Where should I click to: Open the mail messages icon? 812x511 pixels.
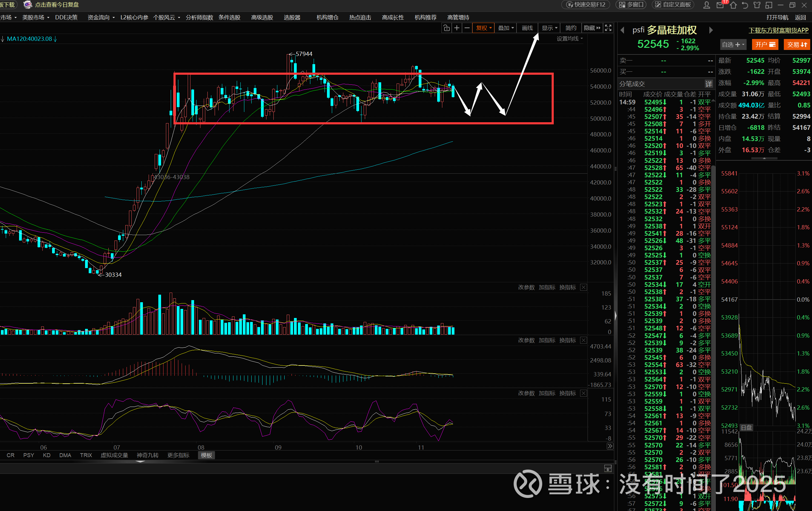coord(720,5)
